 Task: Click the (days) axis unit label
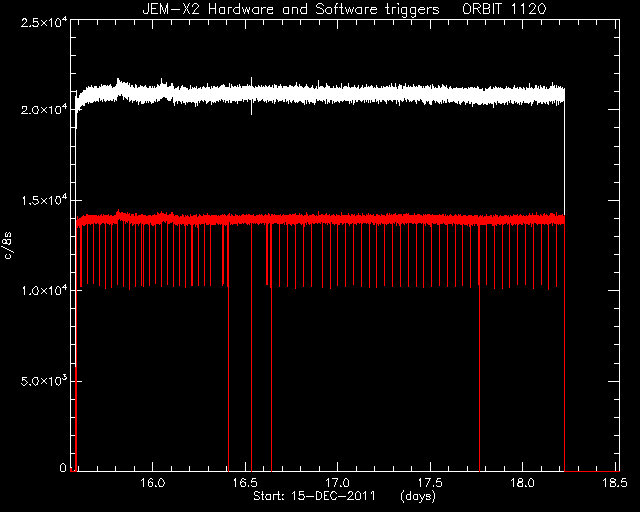point(418,496)
